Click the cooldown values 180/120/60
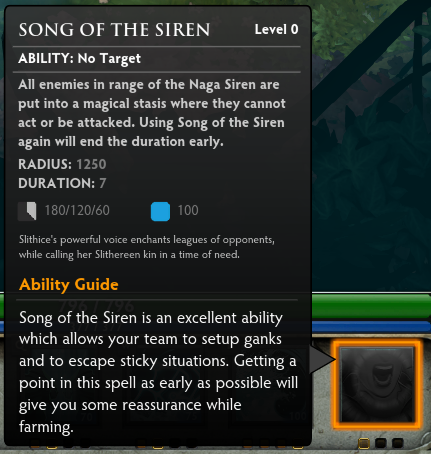 point(77,210)
